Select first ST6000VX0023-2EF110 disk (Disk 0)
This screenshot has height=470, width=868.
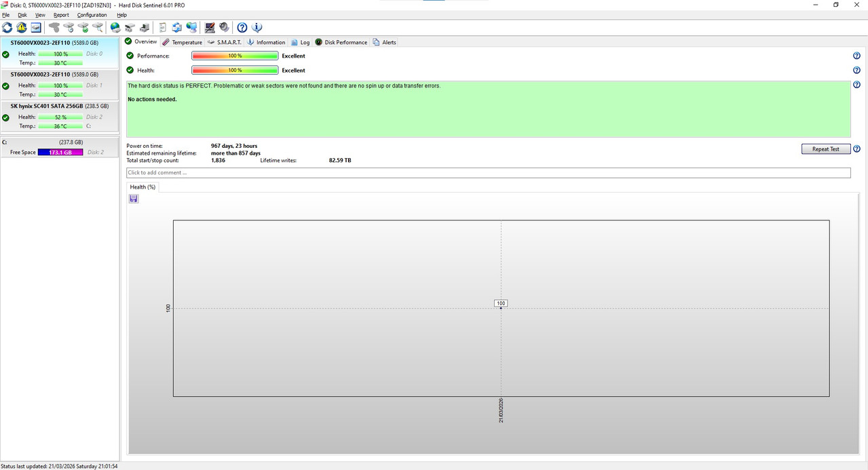60,52
